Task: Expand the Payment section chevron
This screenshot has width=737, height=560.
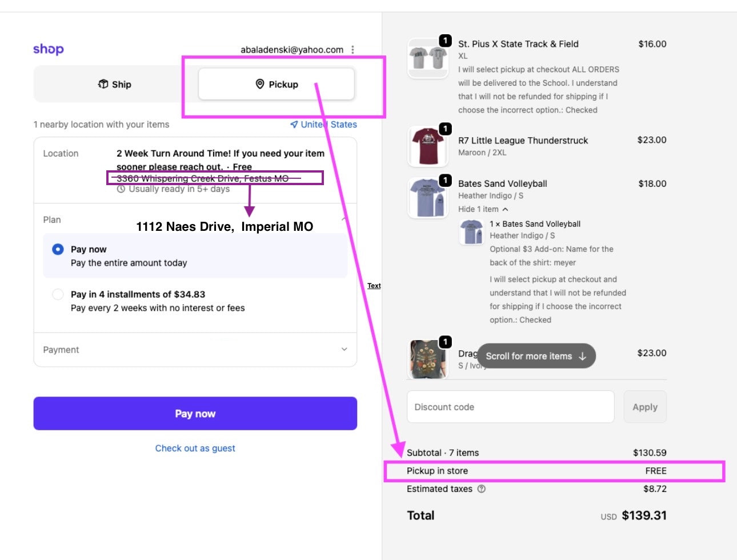Action: point(344,349)
